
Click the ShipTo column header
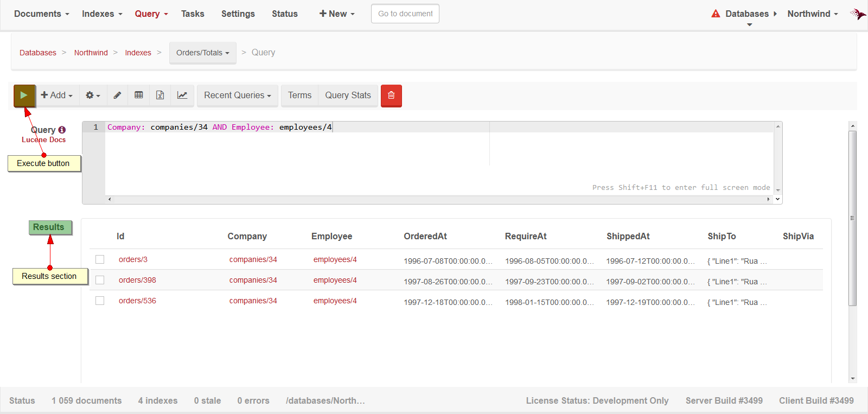(722, 236)
